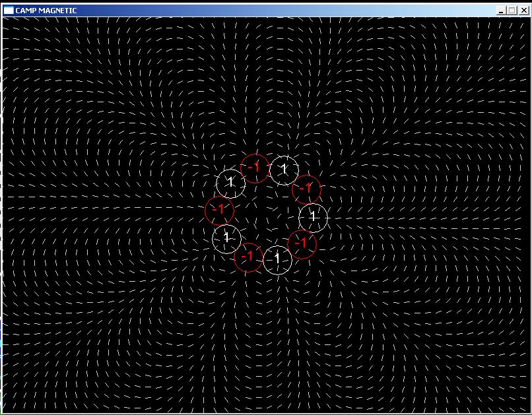Select the topmost white 1 charge circle
Screen dimensions: 532x415
click(x=284, y=170)
